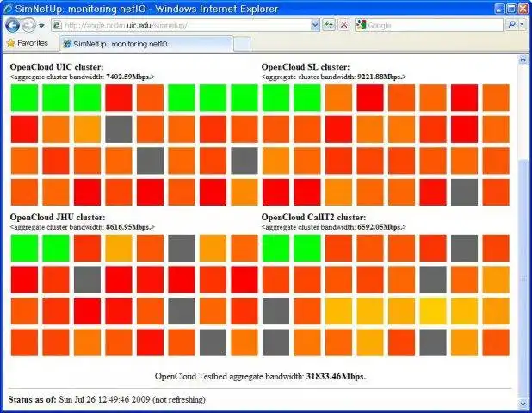Click the OpenCloud UIC cluster heading

57,67
